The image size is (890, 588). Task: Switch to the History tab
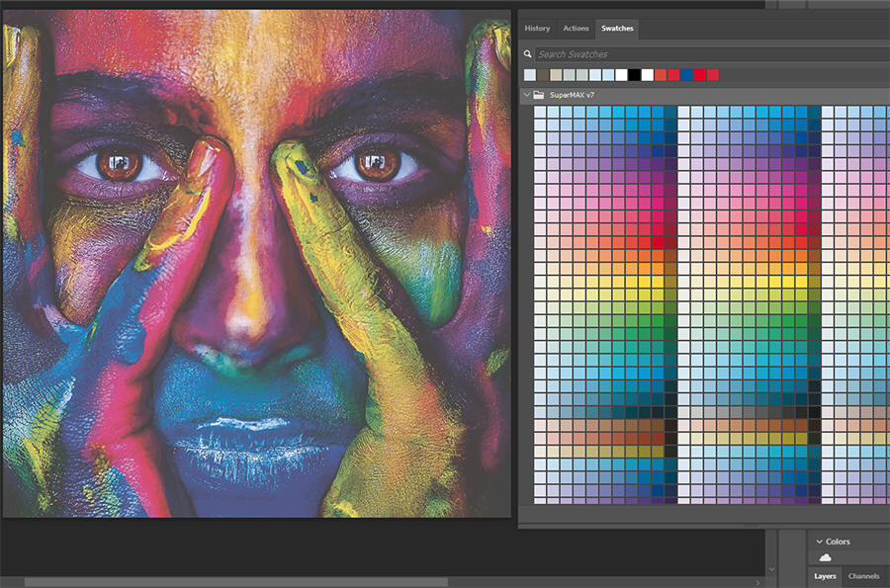point(537,29)
